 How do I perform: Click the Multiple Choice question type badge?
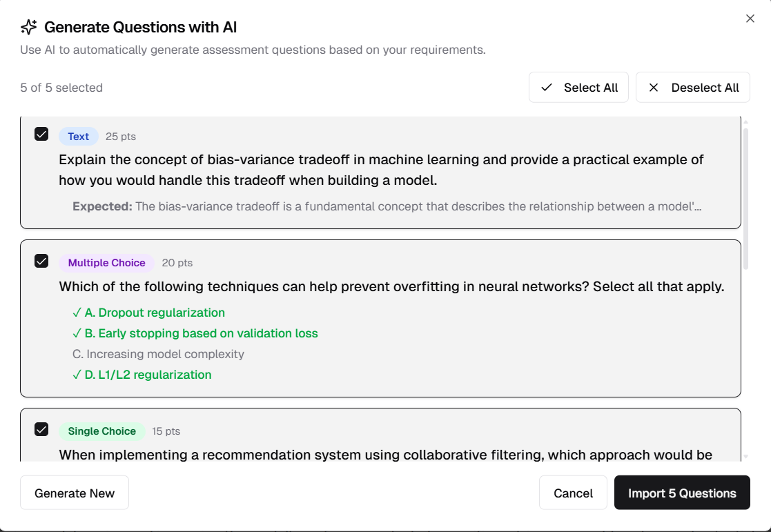(106, 263)
